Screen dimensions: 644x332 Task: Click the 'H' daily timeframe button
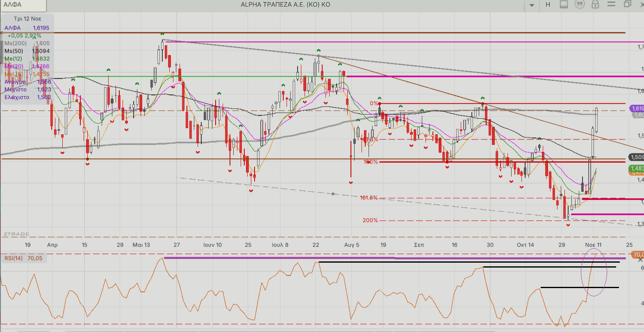click(548, 5)
